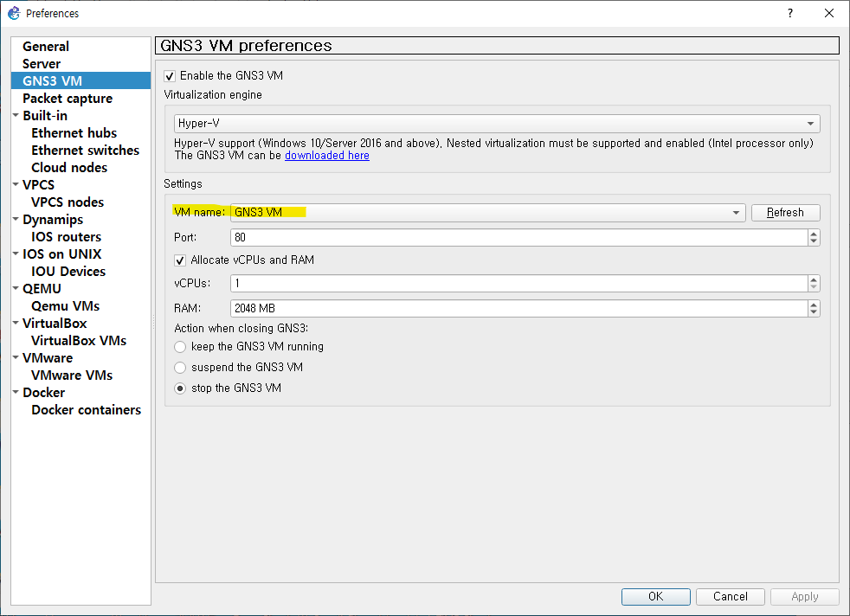
Task: Close the Preferences dialog
Action: (829, 13)
